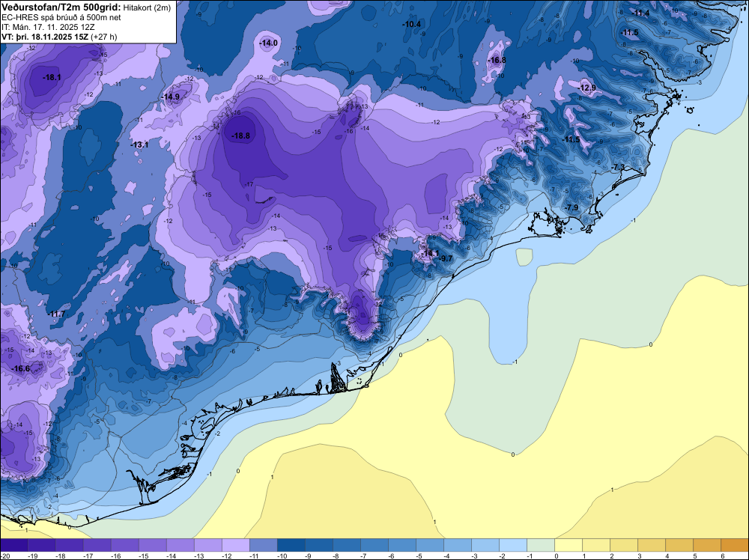
Task: Click the light lilac swatch between -12 and -11
Action: (x=236, y=545)
